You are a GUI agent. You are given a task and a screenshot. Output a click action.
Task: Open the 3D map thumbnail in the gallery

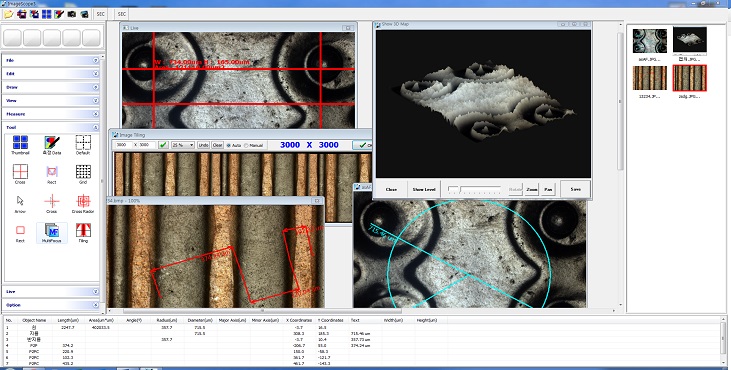point(690,40)
